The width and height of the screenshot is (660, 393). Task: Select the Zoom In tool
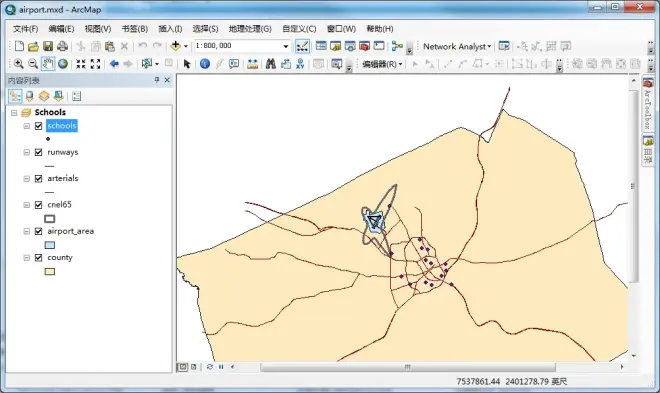[x=18, y=64]
